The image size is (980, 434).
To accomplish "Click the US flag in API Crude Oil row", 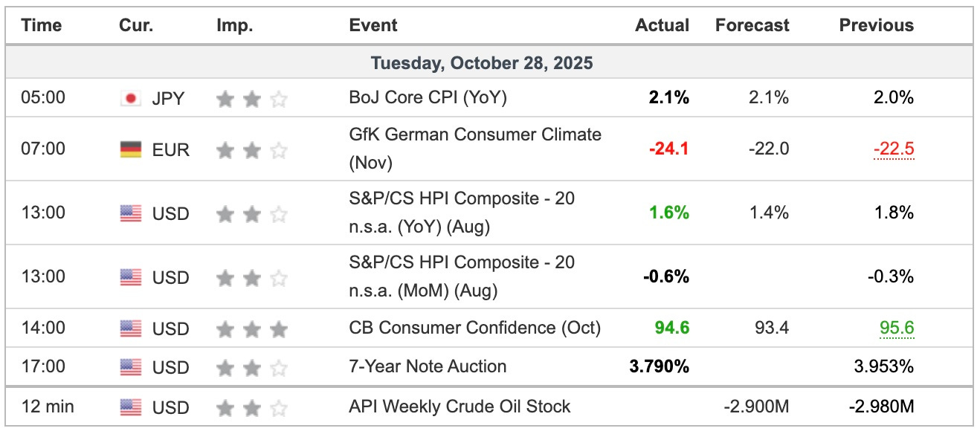I will pyautogui.click(x=131, y=407).
